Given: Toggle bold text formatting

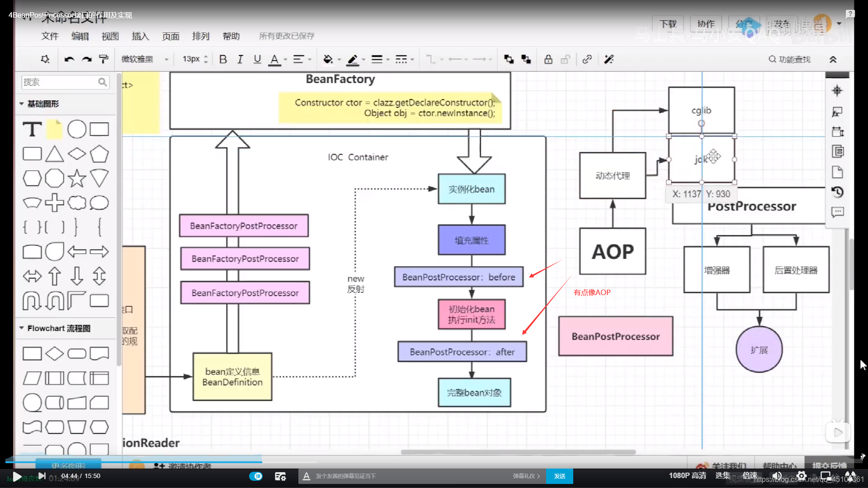Looking at the screenshot, I should pos(223,59).
